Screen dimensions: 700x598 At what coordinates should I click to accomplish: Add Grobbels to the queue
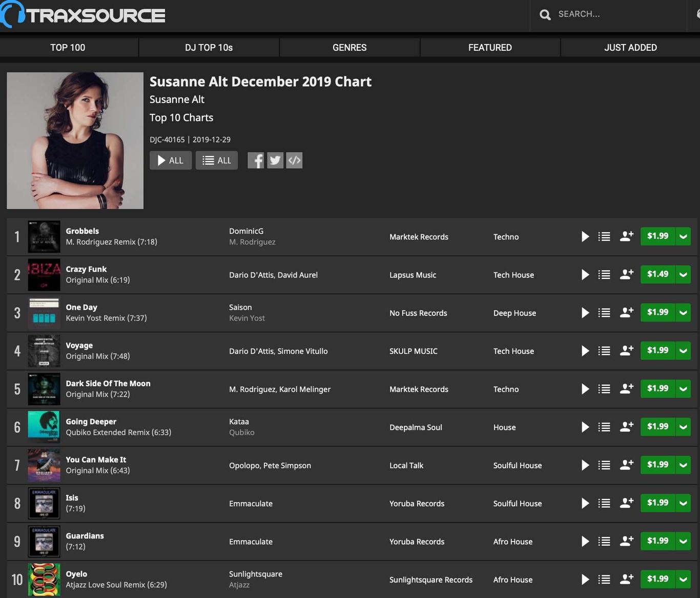(x=604, y=236)
